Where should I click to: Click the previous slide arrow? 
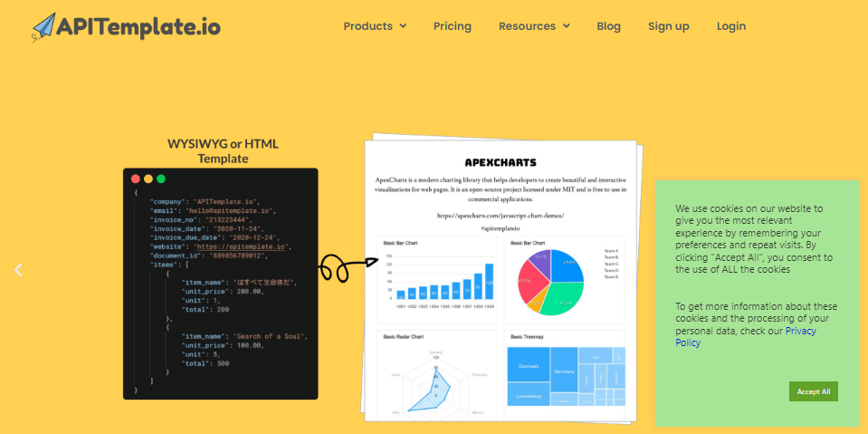18,270
